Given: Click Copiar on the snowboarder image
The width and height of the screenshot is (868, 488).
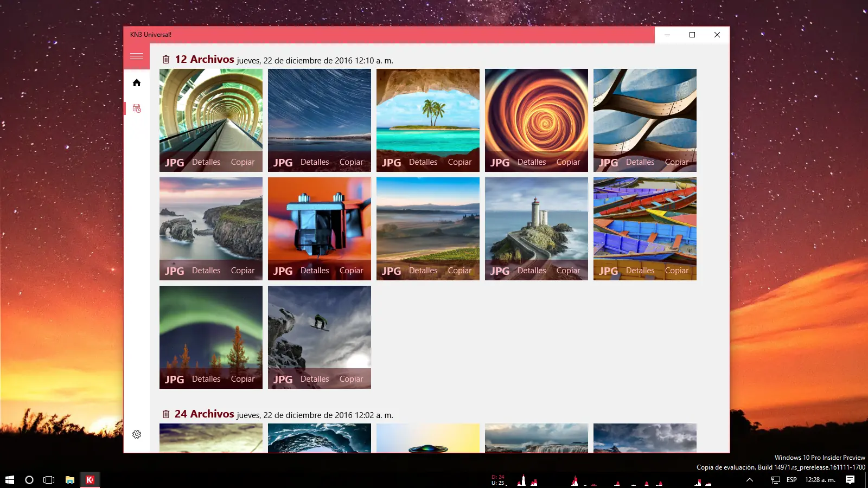Looking at the screenshot, I should (351, 379).
